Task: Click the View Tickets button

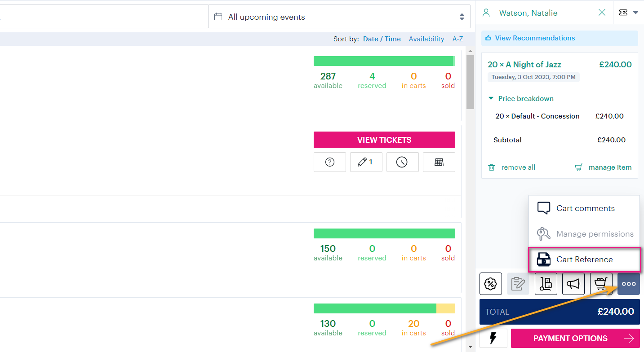Action: (384, 140)
